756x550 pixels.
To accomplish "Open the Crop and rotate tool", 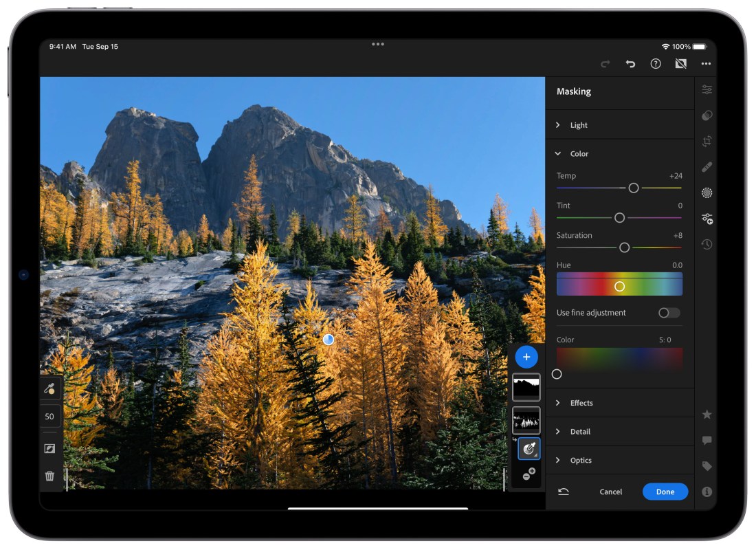I will click(x=707, y=141).
